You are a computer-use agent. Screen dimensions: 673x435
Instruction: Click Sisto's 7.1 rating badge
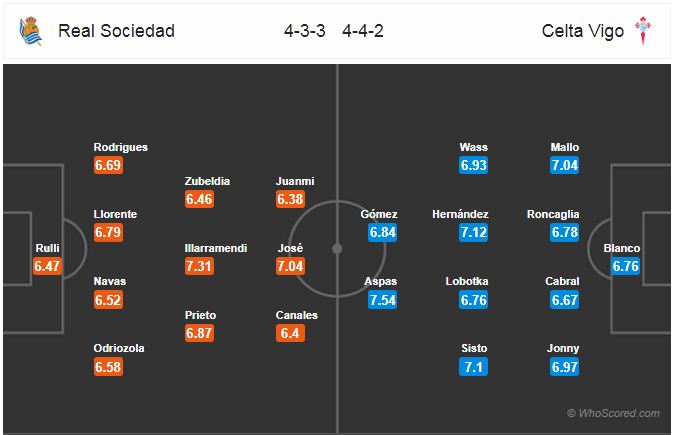(473, 367)
